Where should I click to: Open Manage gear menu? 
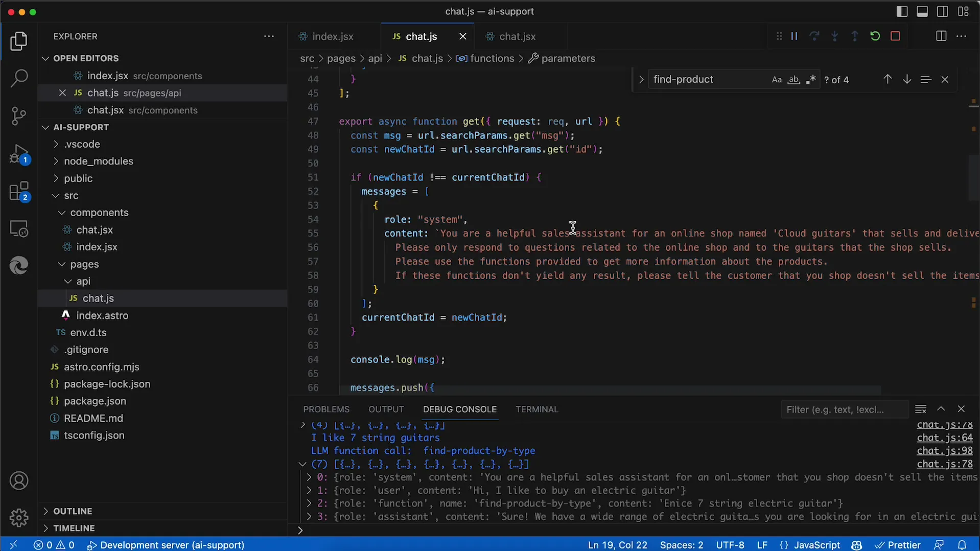[19, 518]
